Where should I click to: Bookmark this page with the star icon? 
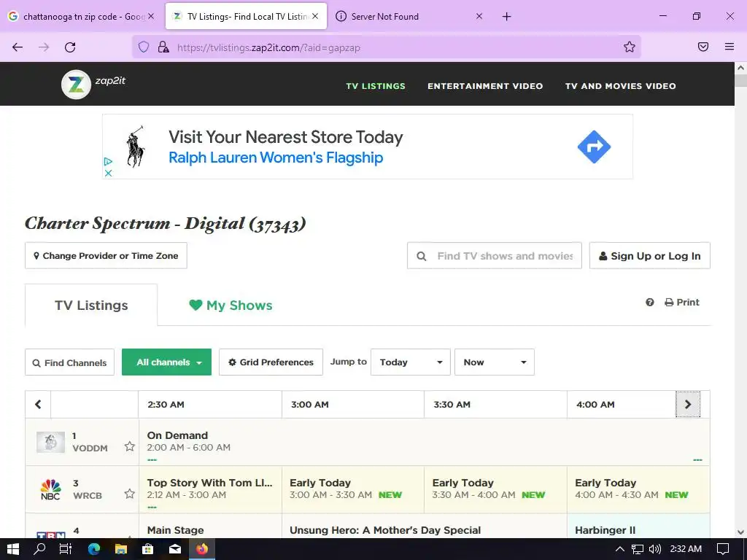tap(630, 47)
